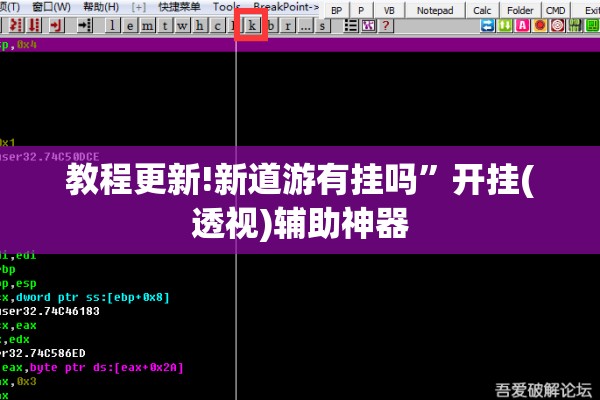Open the BreakPoint-> menu
The width and height of the screenshot is (600, 400).
pos(286,7)
